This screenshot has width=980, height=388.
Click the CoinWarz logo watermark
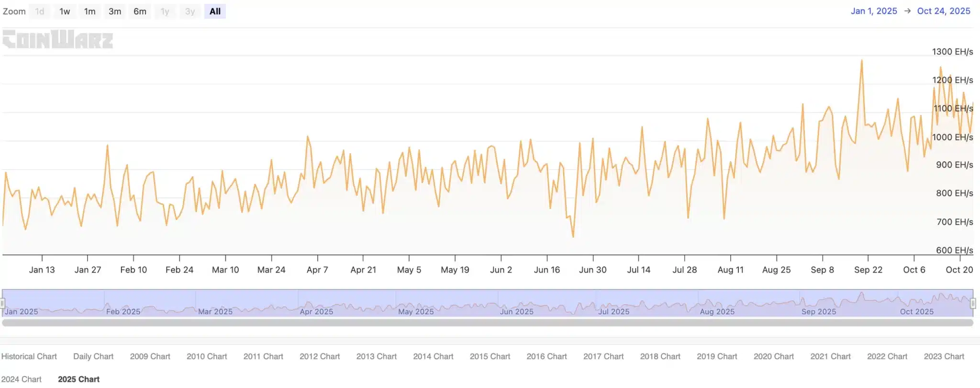(57, 40)
